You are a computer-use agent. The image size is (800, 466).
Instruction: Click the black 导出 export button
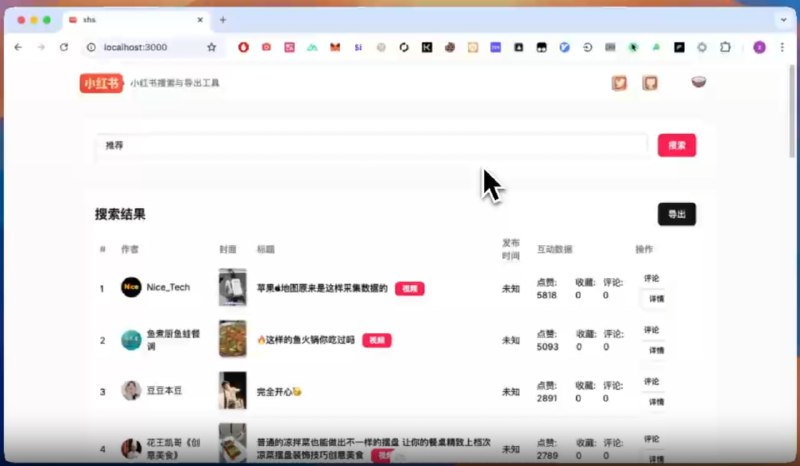pos(676,214)
